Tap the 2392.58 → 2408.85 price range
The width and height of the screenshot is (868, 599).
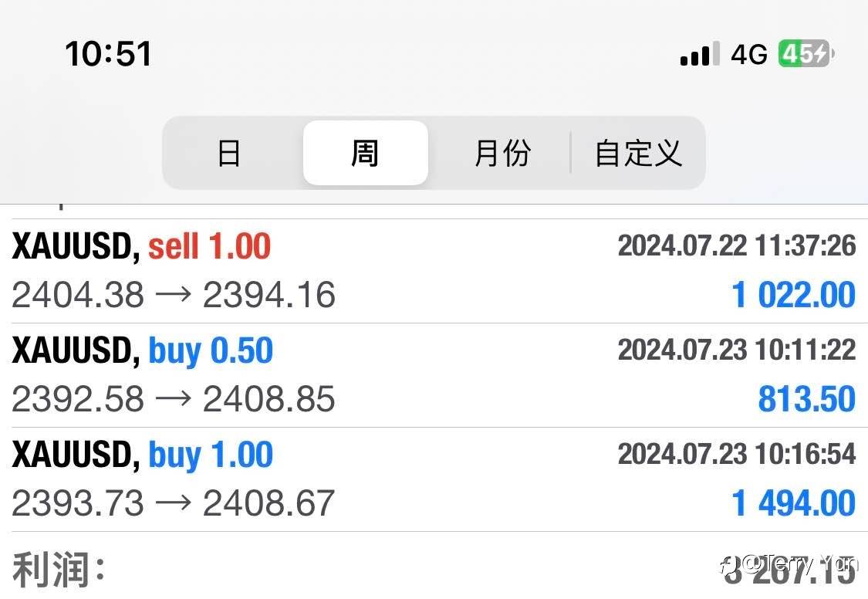click(x=174, y=400)
